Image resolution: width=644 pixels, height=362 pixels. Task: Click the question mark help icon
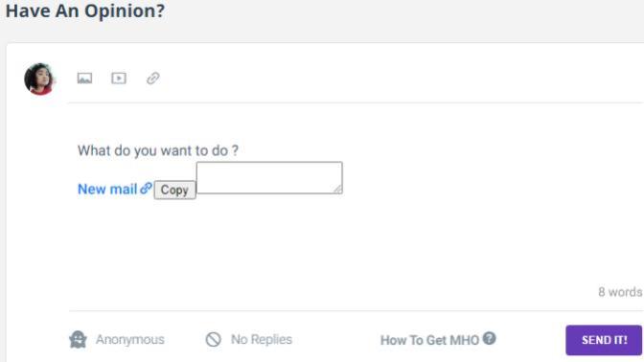(489, 338)
